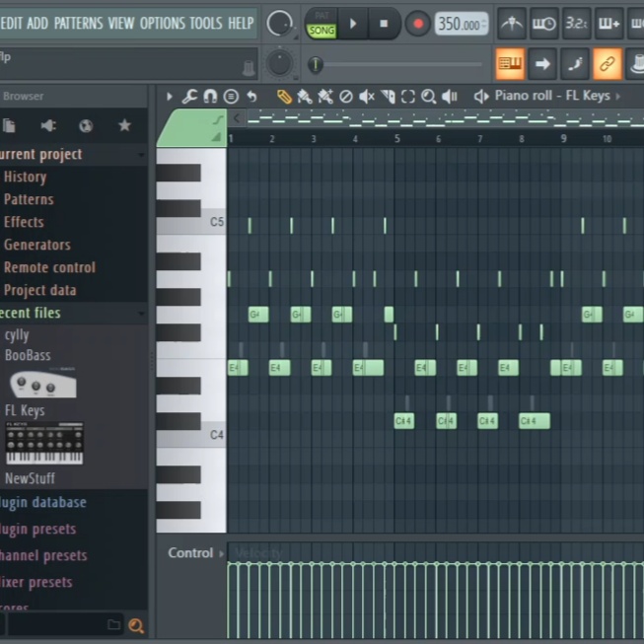Screen dimensions: 644x644
Task: Stop playback with the Stop button
Action: click(384, 24)
